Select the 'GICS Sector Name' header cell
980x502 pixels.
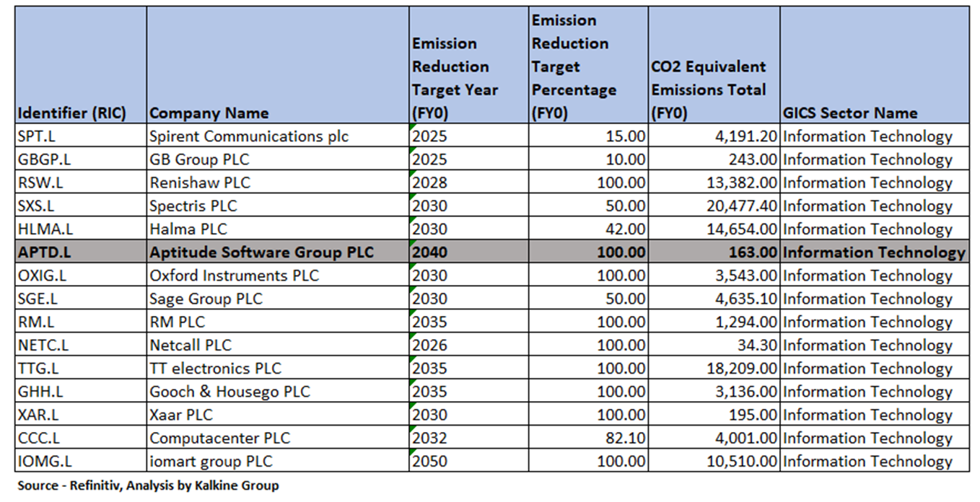click(x=875, y=65)
